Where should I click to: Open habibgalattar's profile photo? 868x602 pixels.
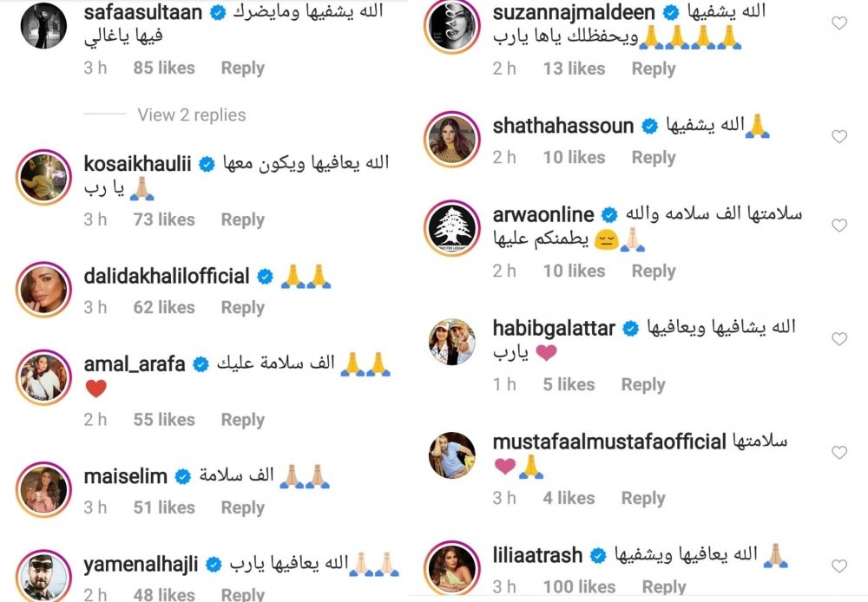tap(452, 342)
